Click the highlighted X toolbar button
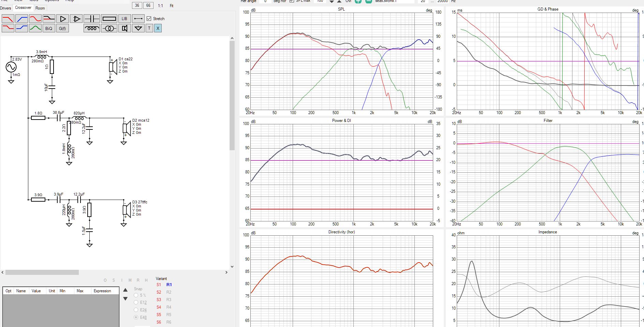The image size is (644, 327). [158, 28]
